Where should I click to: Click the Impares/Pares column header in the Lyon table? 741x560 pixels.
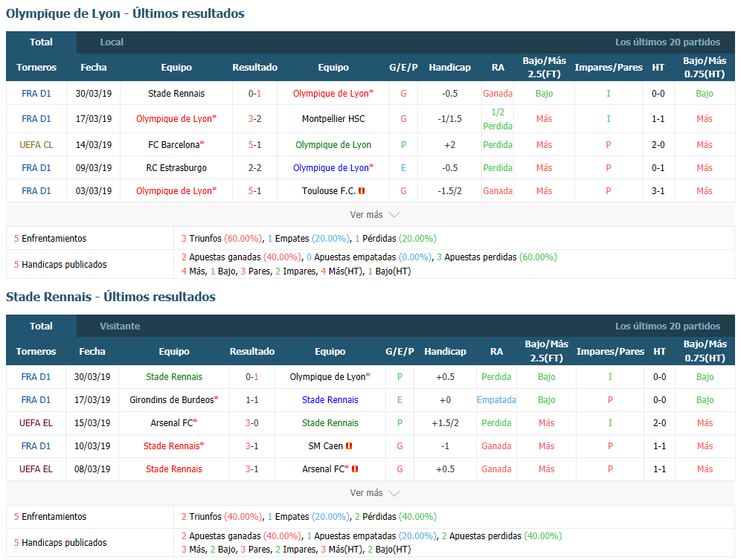pos(609,67)
